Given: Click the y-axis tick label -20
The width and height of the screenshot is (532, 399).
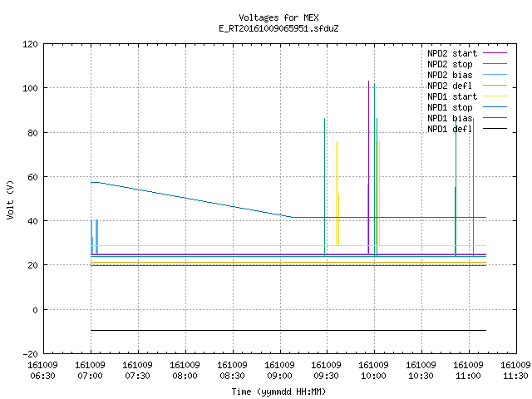Looking at the screenshot, I should (x=30, y=354).
